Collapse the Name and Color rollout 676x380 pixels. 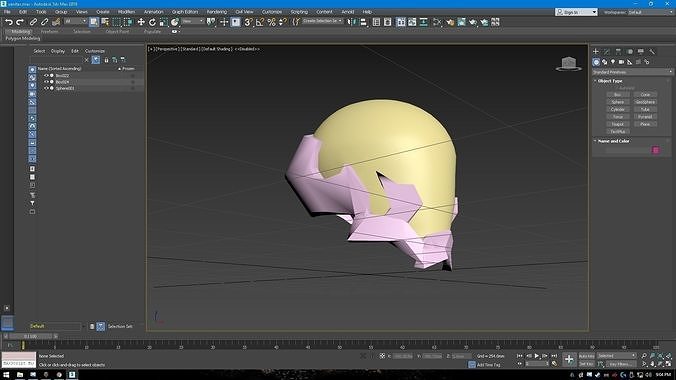click(613, 141)
